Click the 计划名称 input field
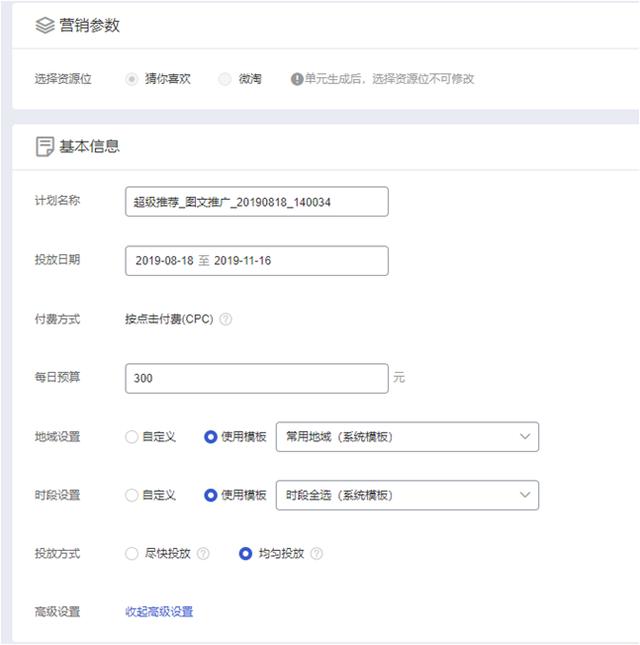 pos(257,202)
